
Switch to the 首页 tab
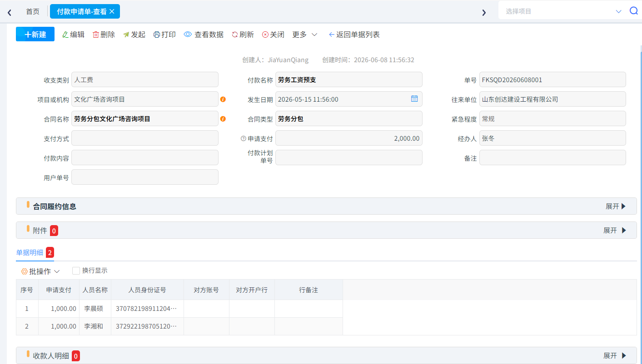[x=33, y=11]
